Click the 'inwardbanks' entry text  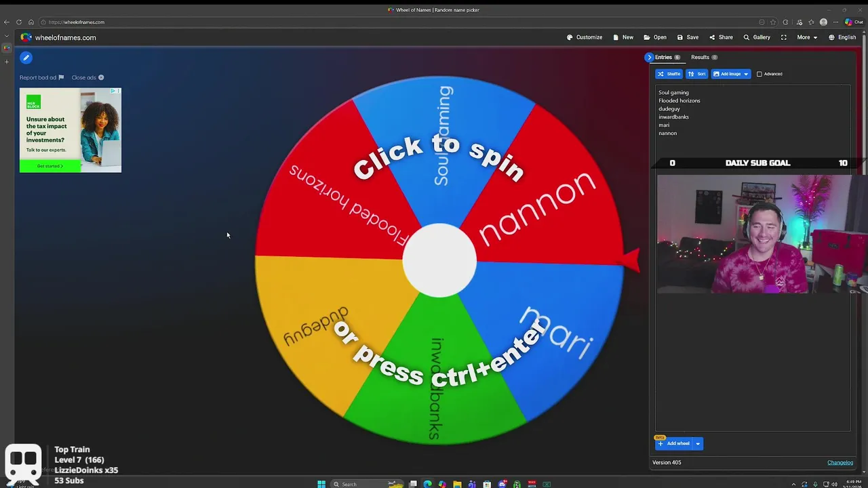pyautogui.click(x=673, y=117)
